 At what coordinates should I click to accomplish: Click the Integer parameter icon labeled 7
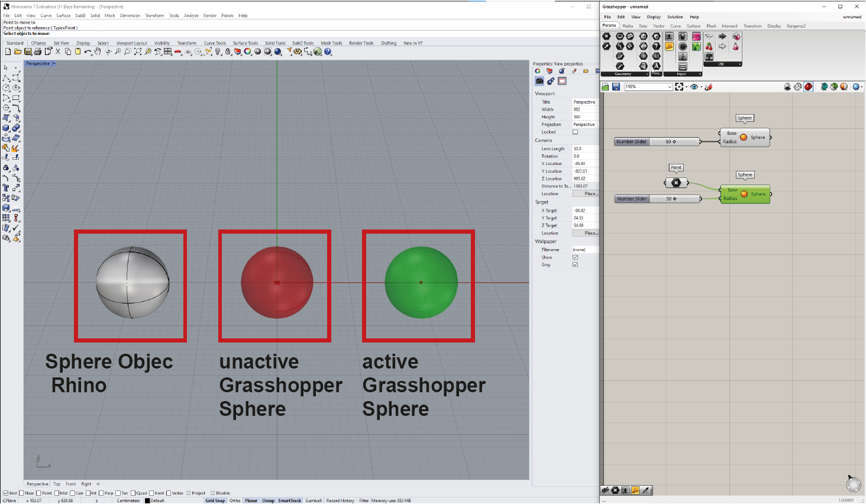click(657, 46)
